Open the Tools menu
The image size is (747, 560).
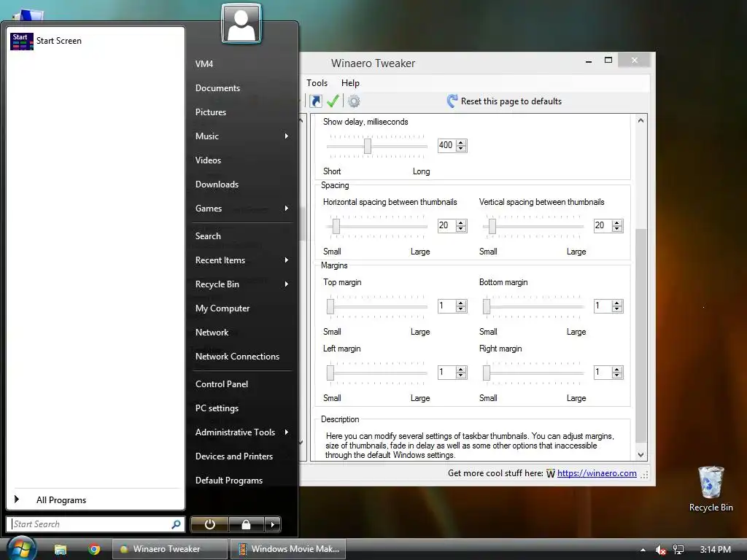pyautogui.click(x=317, y=83)
